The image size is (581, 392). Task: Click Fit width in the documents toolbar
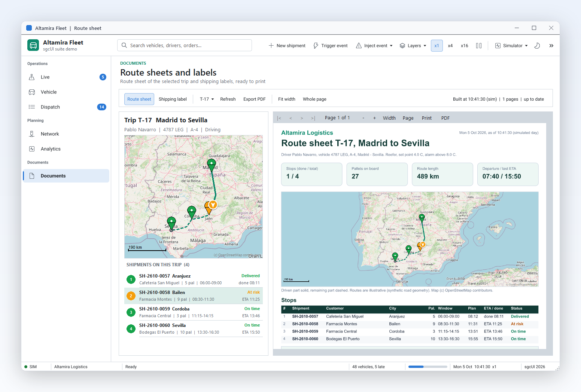pyautogui.click(x=287, y=99)
